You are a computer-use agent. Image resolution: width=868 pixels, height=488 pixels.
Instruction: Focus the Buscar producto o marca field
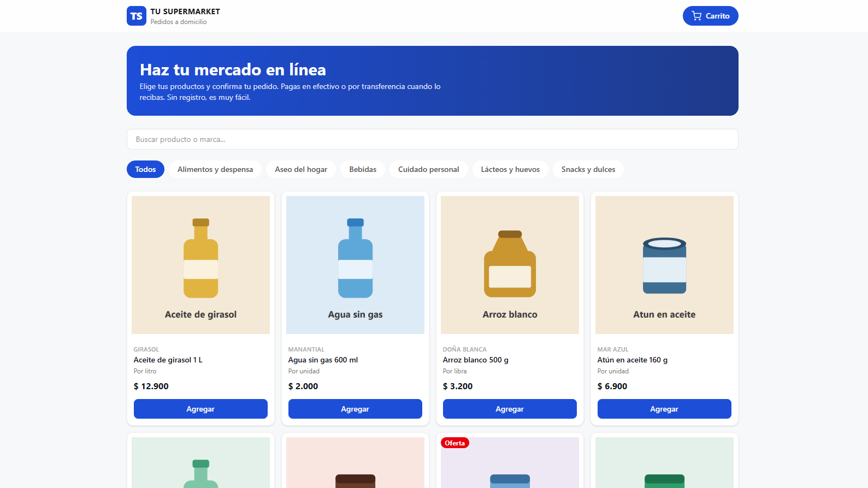coord(433,139)
